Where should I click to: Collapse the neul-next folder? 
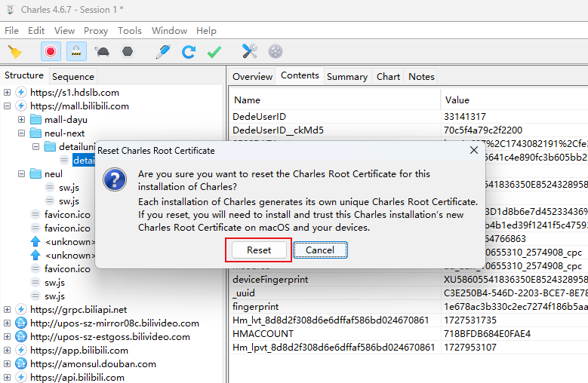[21, 133]
